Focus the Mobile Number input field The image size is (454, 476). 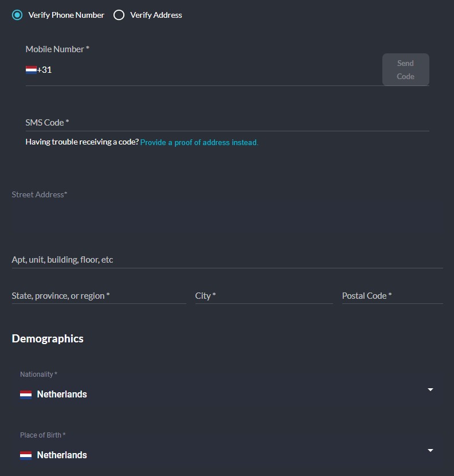(216, 70)
